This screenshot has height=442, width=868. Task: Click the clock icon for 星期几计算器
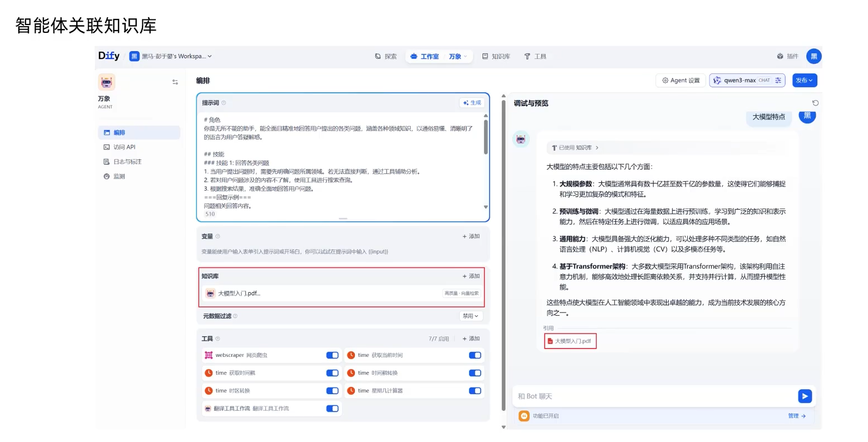point(351,391)
